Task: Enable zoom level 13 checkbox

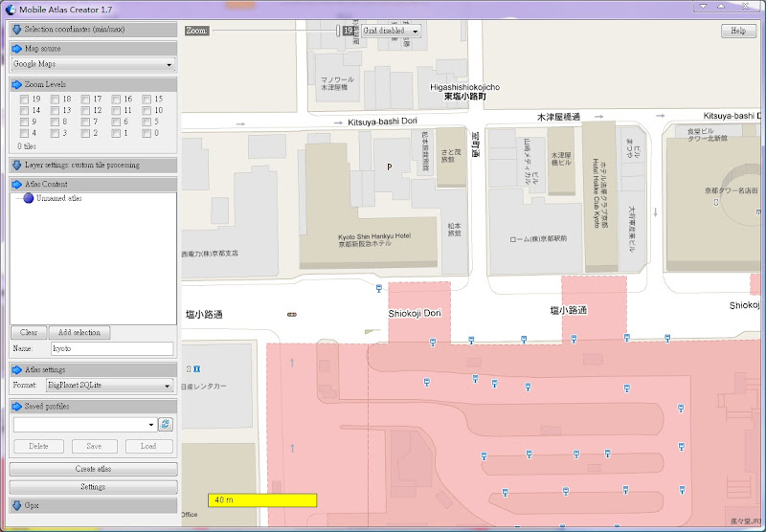Action: (x=55, y=111)
